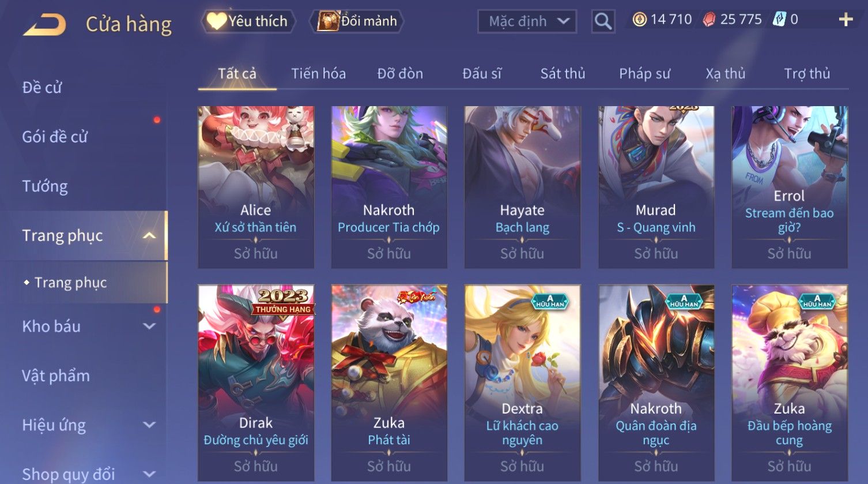Image resolution: width=868 pixels, height=484 pixels.
Task: Open the Hayate Bạch lang skin card
Action: pyautogui.click(x=522, y=187)
